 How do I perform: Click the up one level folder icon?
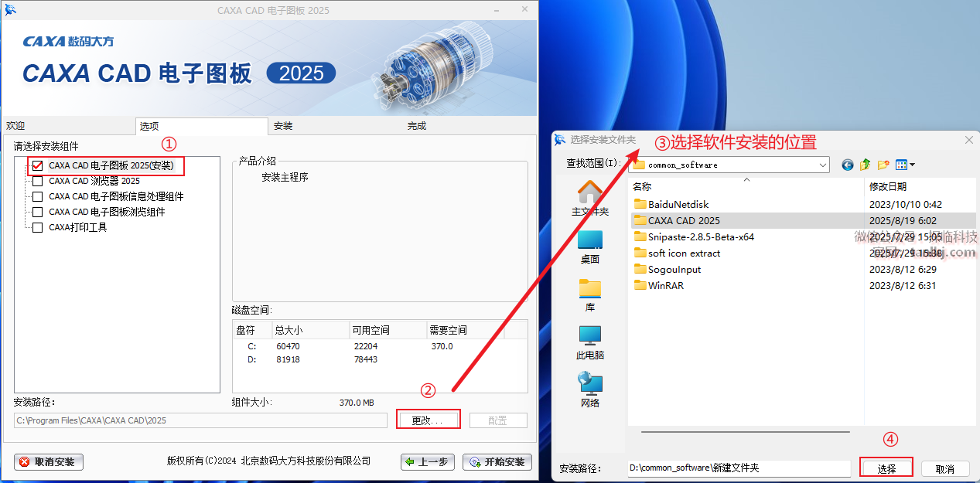point(866,165)
